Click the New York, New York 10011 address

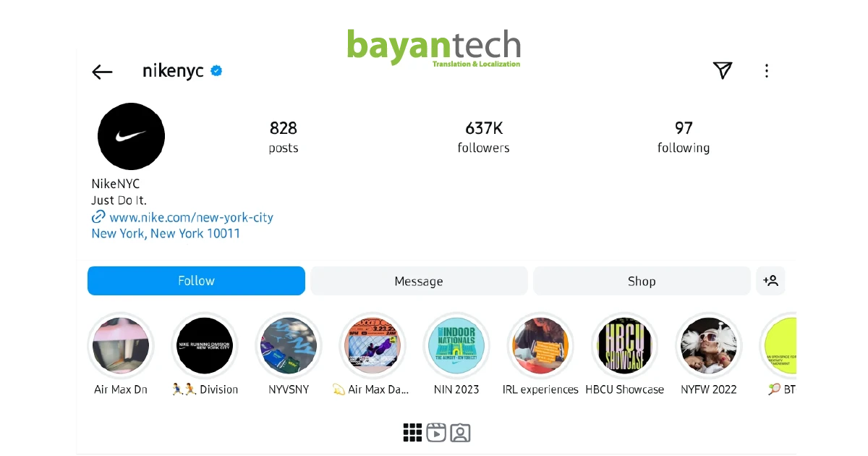(x=166, y=234)
